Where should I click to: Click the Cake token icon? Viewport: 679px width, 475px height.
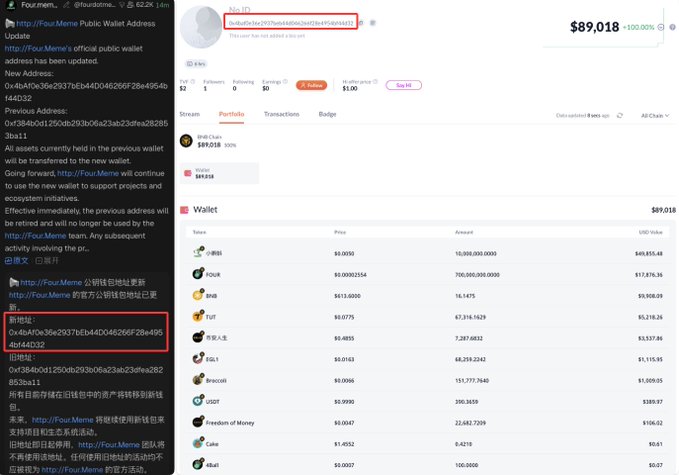[198, 443]
